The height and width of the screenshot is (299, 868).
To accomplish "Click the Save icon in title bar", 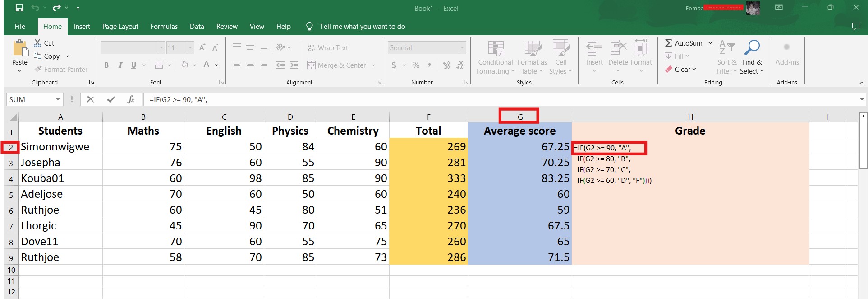I will click(x=19, y=8).
